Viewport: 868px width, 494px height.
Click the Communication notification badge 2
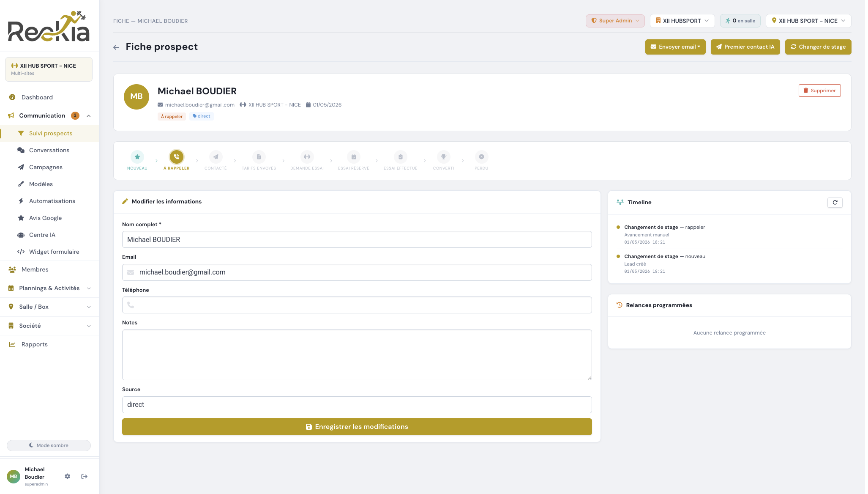click(75, 115)
